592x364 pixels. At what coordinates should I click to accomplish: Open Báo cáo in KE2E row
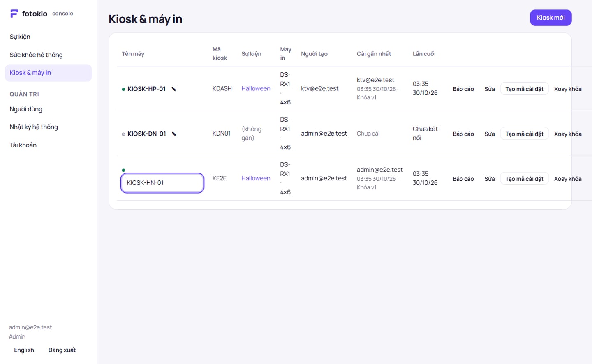pyautogui.click(x=463, y=179)
